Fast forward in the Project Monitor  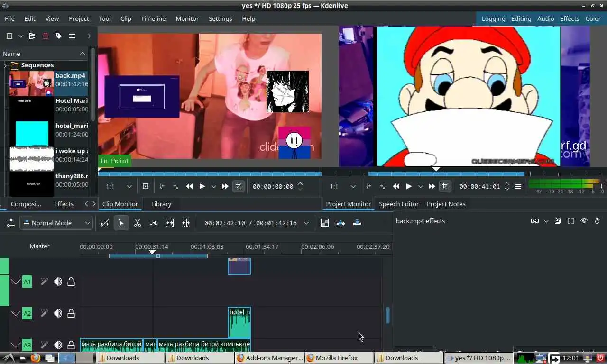coord(432,186)
